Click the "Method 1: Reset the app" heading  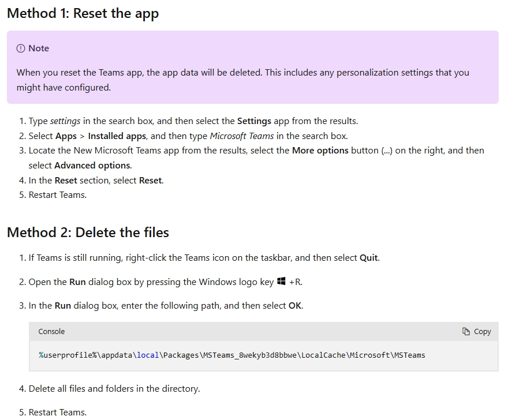tap(83, 14)
